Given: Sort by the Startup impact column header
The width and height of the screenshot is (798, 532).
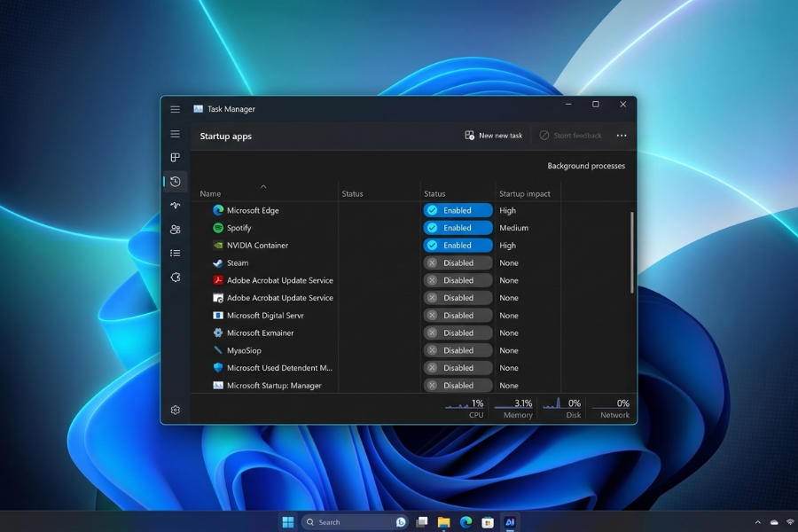Looking at the screenshot, I should [525, 193].
